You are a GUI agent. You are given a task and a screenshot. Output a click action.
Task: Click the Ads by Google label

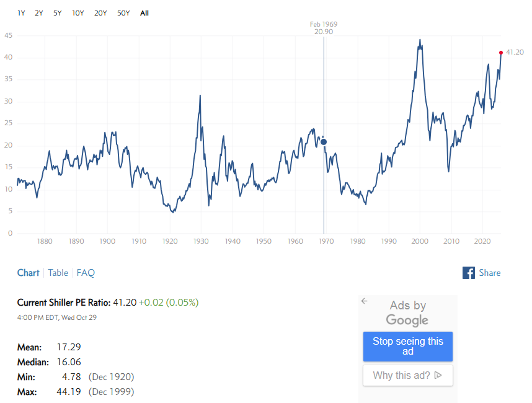(x=407, y=312)
